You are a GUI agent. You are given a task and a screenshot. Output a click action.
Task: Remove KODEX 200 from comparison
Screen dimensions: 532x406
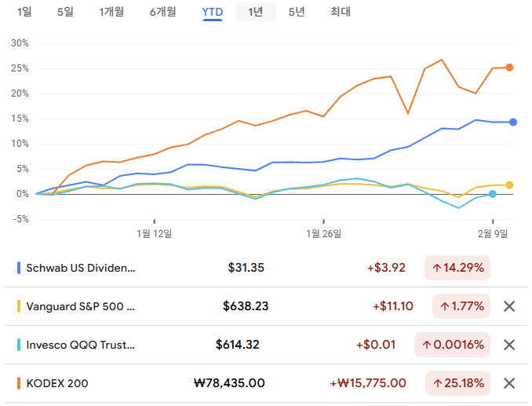tap(508, 383)
